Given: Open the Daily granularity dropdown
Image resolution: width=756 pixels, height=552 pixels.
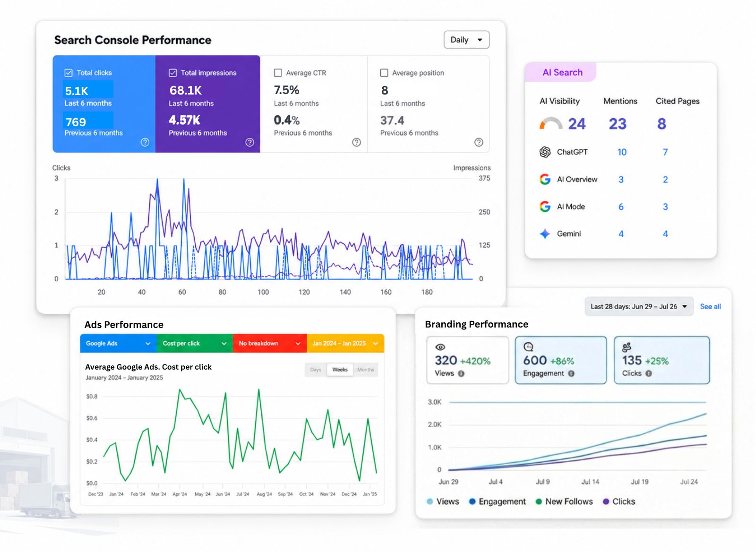Looking at the screenshot, I should (x=466, y=40).
